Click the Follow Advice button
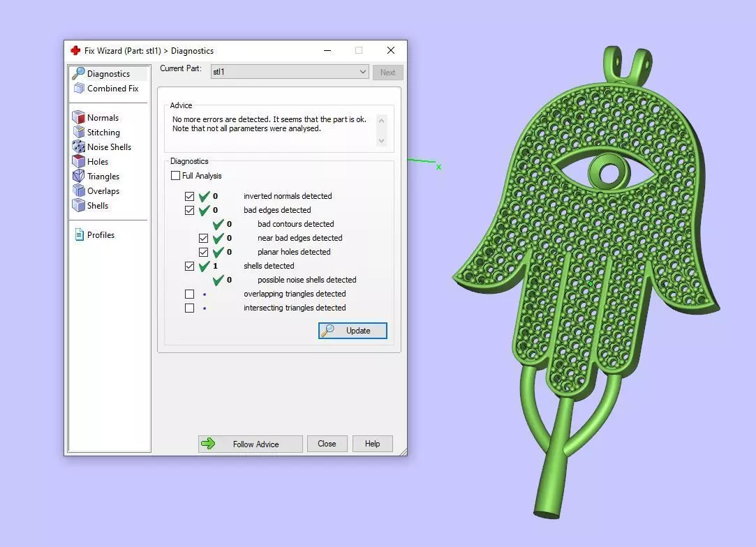Viewport: 756px width, 547px height. point(250,444)
